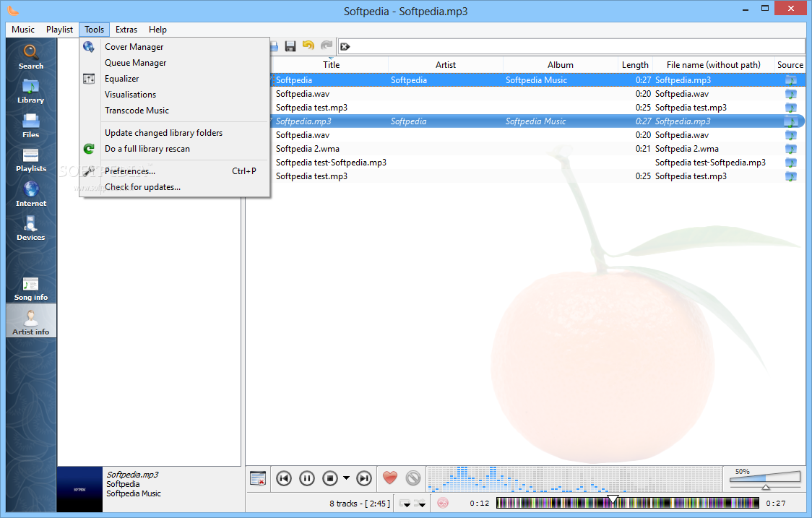Sort playlist by Artist column header
This screenshot has width=812, height=518.
pyautogui.click(x=445, y=65)
